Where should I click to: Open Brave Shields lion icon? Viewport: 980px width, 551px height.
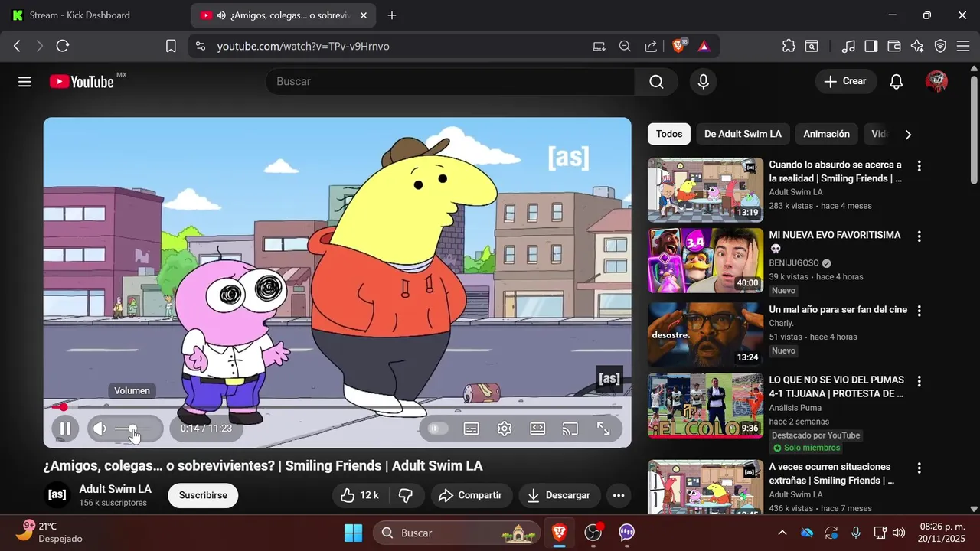coord(678,46)
